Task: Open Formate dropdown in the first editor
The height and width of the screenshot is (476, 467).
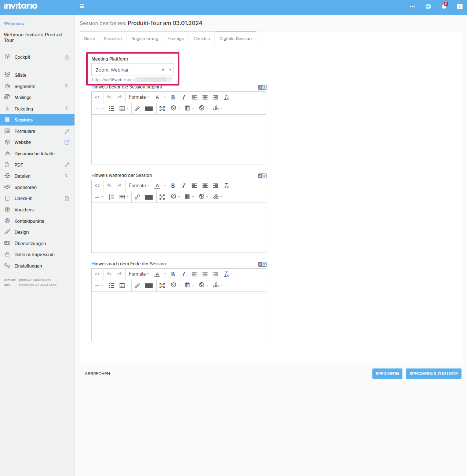Action: [x=139, y=97]
